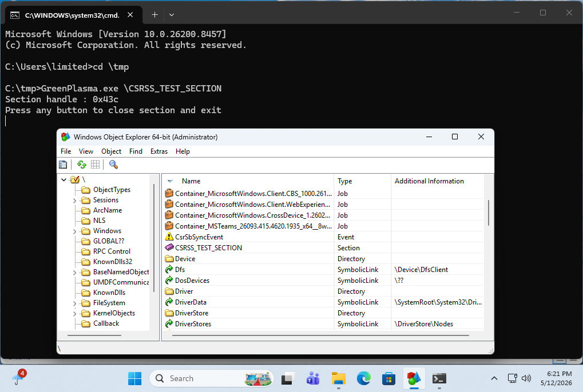The width and height of the screenshot is (583, 392).
Task: Click the green refresh toolbar icon
Action: pos(81,165)
